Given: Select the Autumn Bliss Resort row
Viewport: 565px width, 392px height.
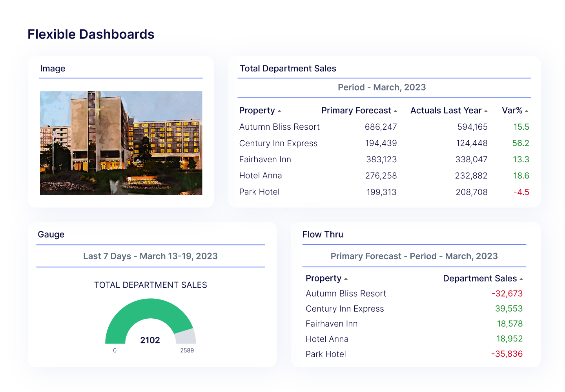Looking at the screenshot, I should click(x=279, y=127).
